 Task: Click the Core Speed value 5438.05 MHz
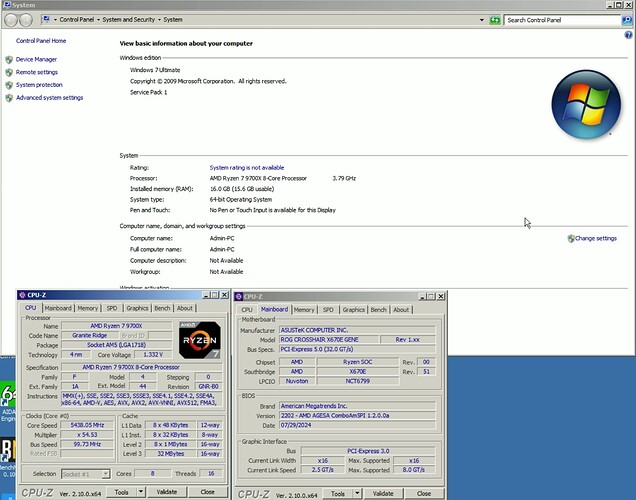pyautogui.click(x=87, y=425)
